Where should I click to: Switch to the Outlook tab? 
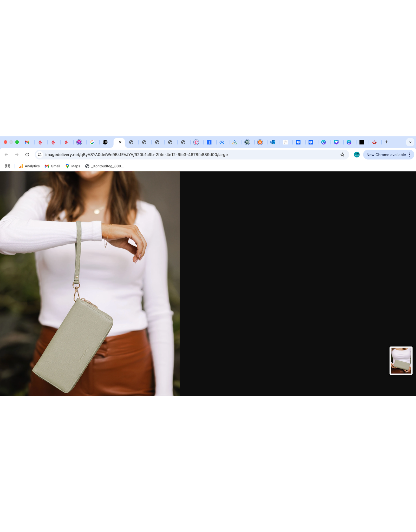(x=272, y=142)
